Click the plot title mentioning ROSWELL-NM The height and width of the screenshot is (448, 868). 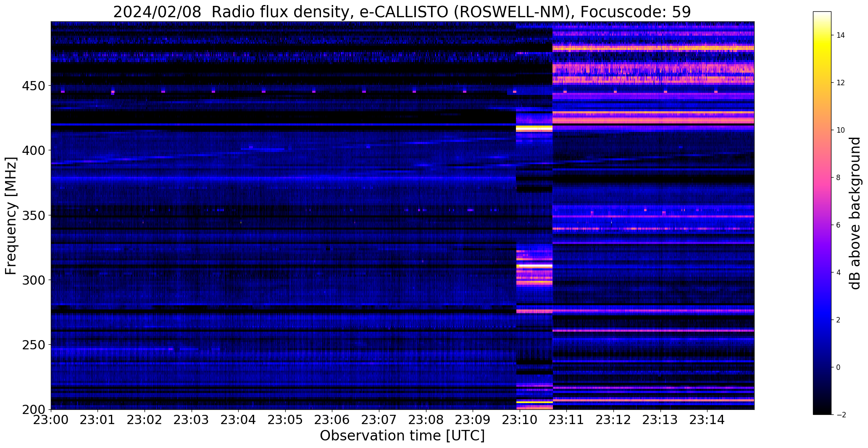coord(402,12)
